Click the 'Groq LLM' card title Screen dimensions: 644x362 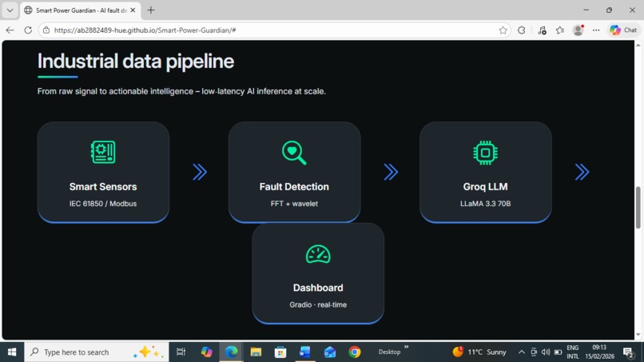485,186
